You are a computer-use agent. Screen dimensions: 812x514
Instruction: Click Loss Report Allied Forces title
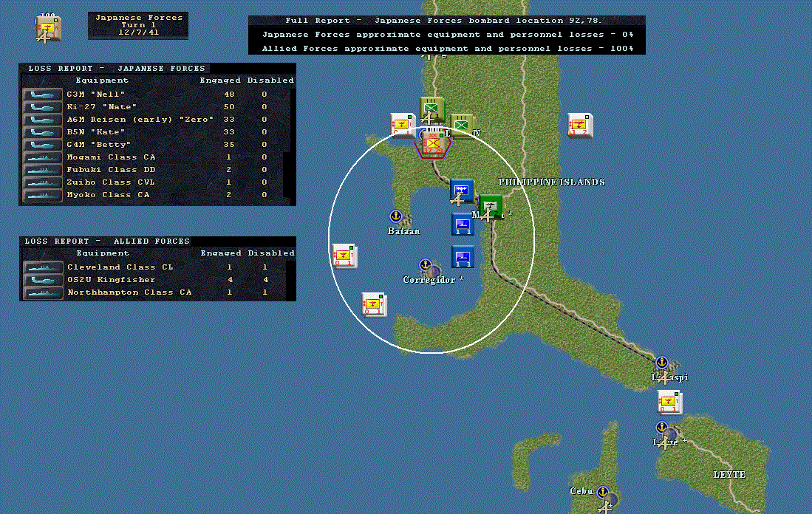107,241
